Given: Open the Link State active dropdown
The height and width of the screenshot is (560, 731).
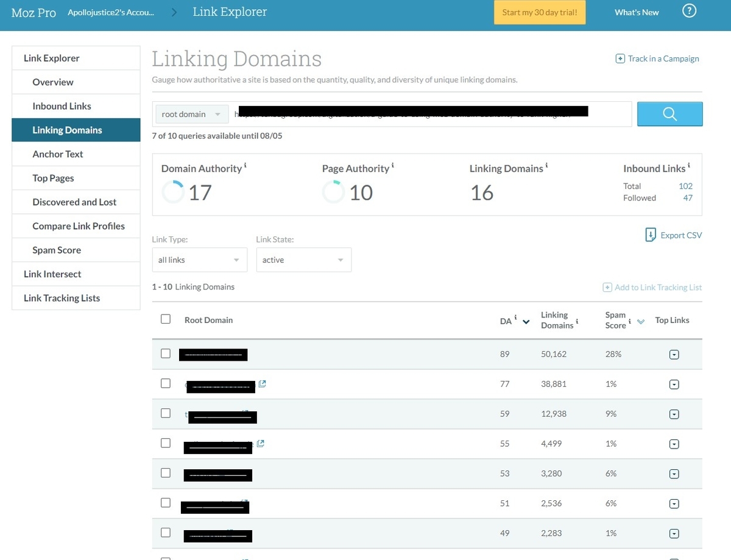Looking at the screenshot, I should point(303,260).
